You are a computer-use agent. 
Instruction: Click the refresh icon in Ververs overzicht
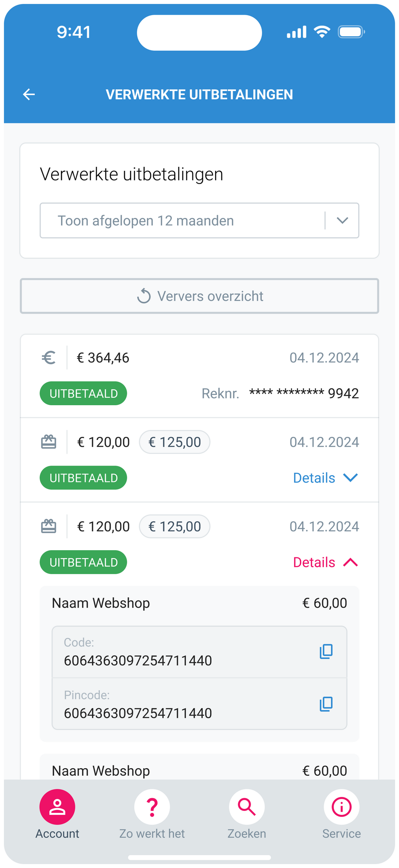point(144,296)
